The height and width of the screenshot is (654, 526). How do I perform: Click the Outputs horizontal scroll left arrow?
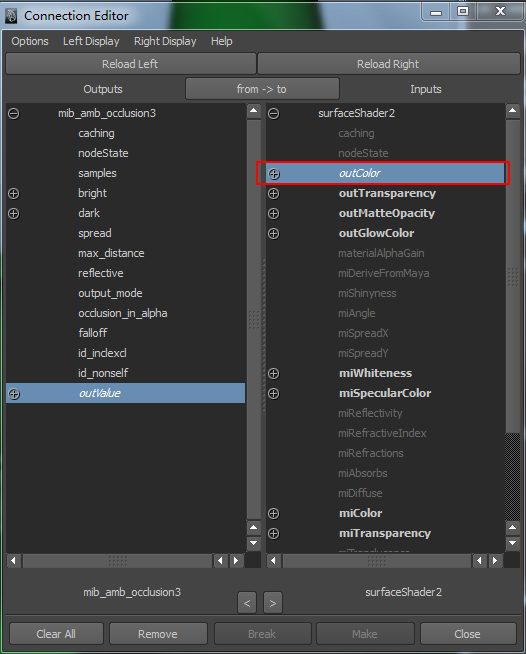(14, 561)
